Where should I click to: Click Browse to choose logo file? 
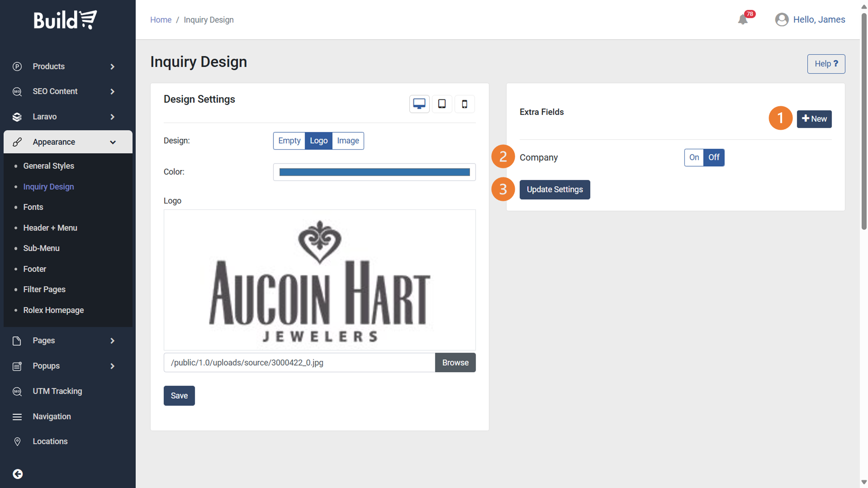click(x=455, y=363)
